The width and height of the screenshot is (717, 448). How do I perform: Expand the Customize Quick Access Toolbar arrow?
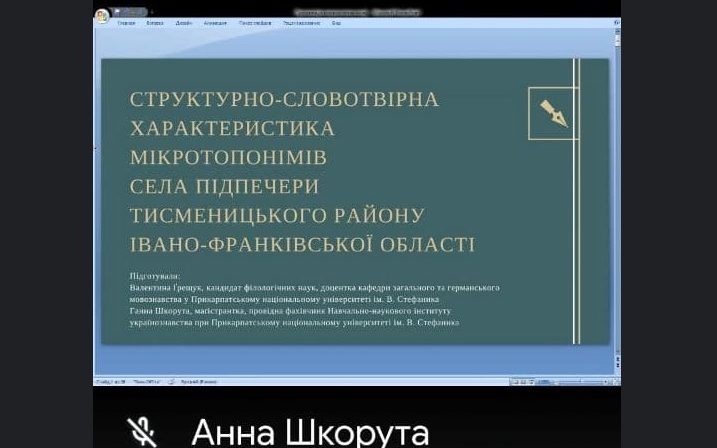tap(152, 12)
